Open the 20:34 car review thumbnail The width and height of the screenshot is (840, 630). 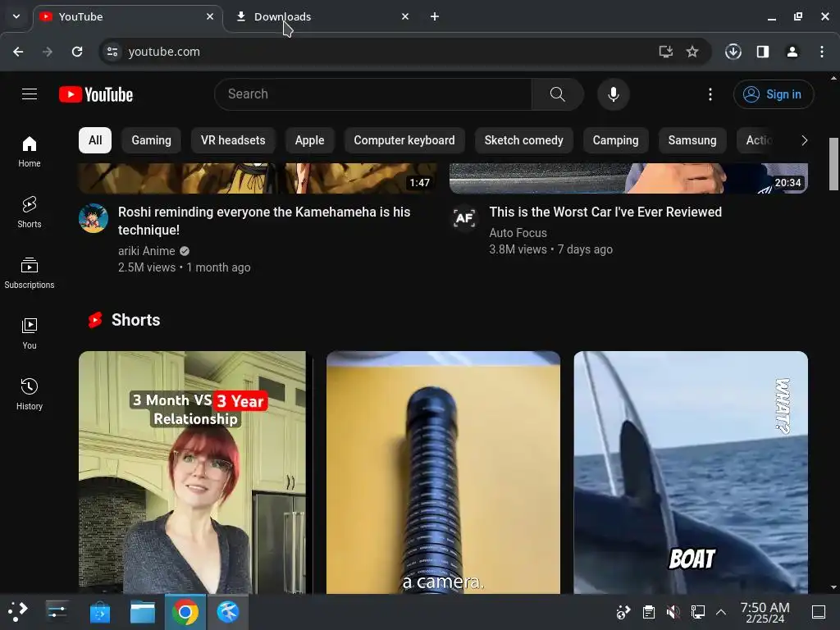(x=628, y=178)
